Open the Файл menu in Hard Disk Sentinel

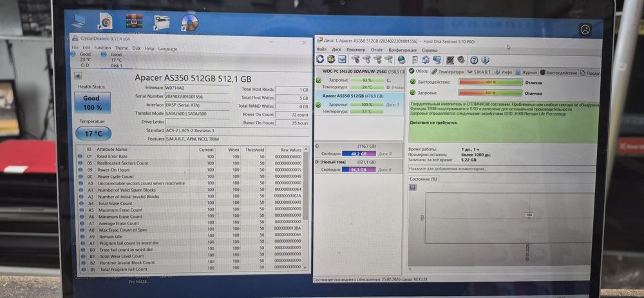tap(321, 49)
